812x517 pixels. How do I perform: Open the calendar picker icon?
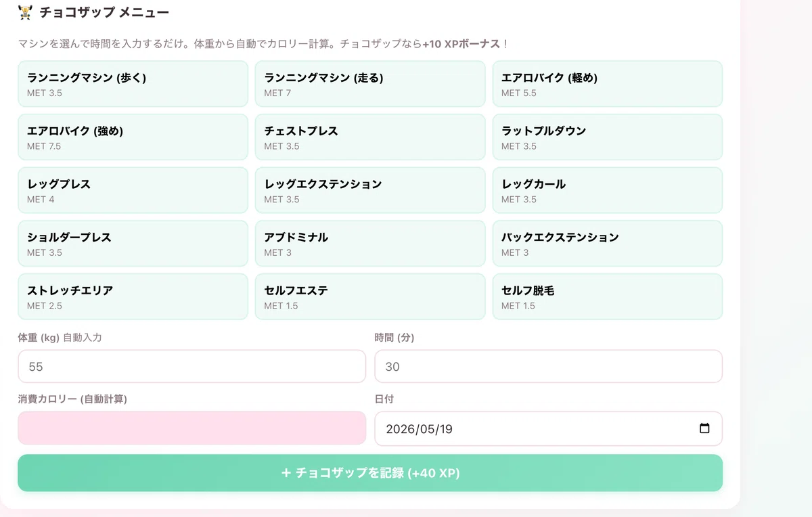point(704,428)
